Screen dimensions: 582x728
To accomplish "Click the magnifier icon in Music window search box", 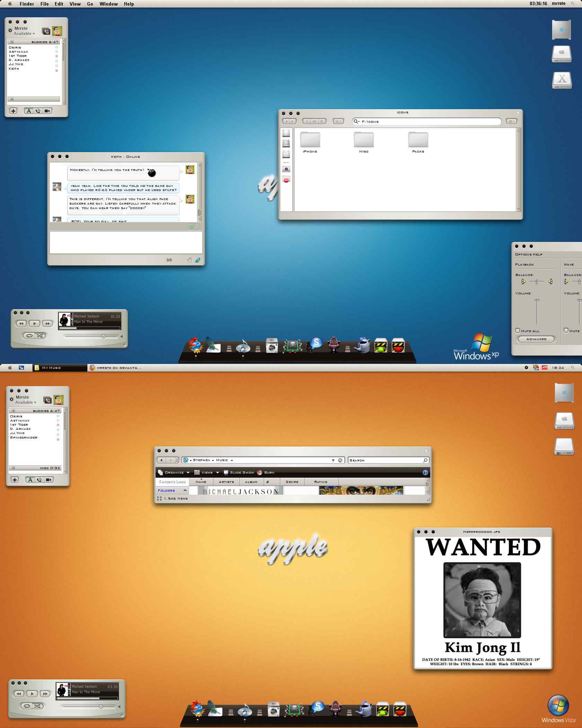I will (425, 460).
